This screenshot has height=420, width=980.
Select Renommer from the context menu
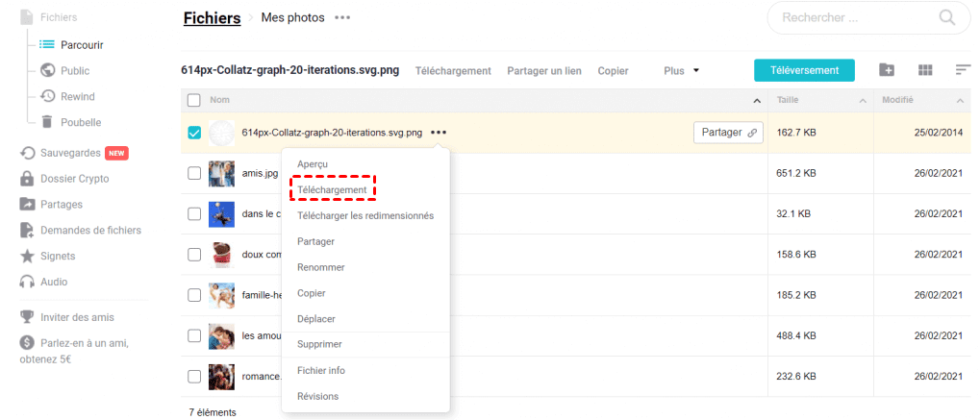[x=321, y=267]
